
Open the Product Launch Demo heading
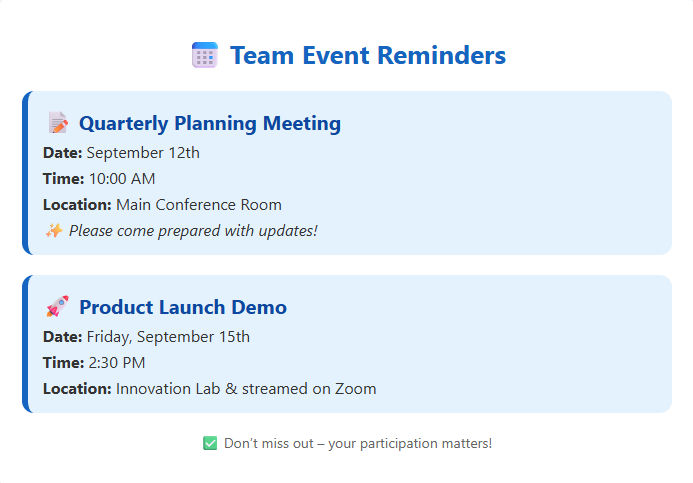pos(182,307)
